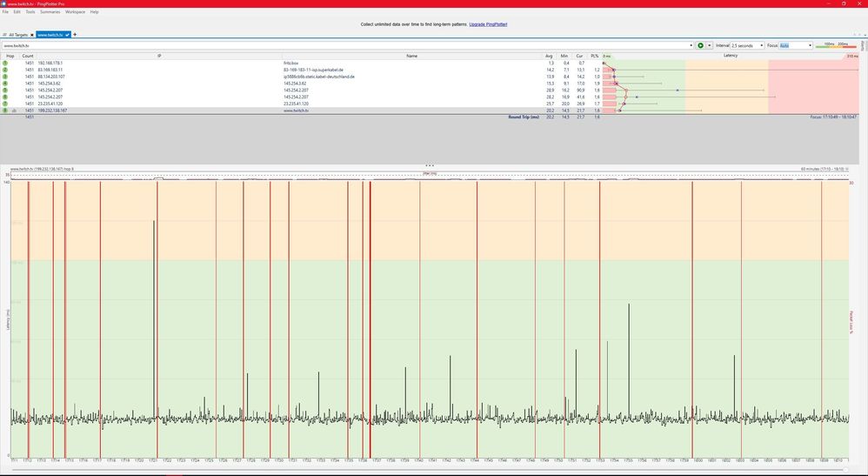The height and width of the screenshot is (476, 868).
Task: Open the Summaries menu
Action: [50, 12]
